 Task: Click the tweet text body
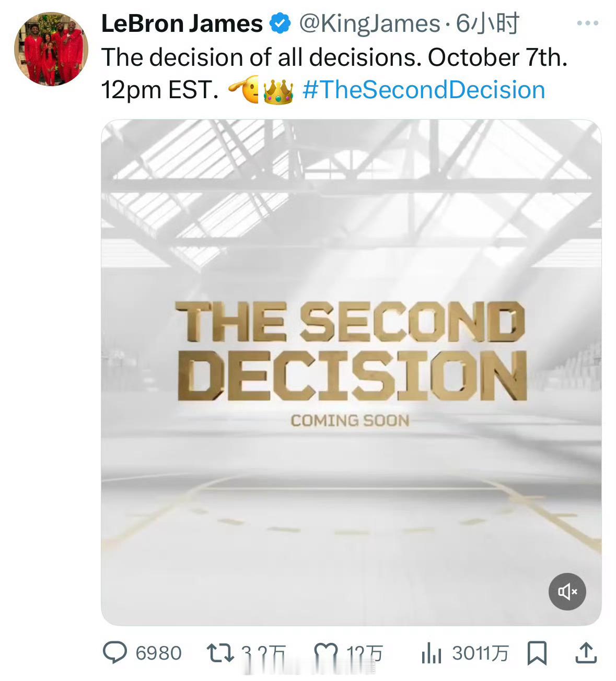(x=334, y=58)
